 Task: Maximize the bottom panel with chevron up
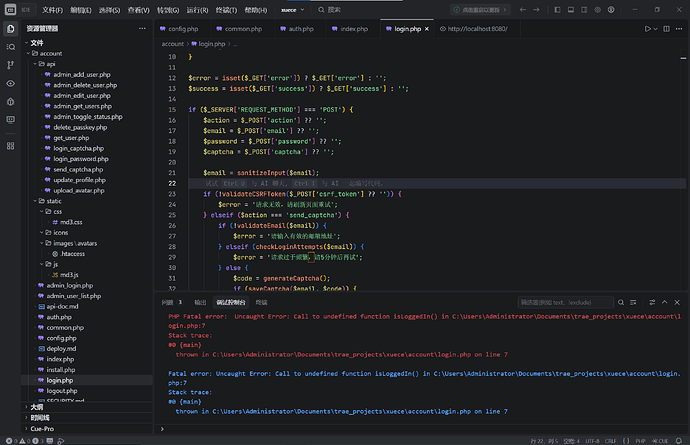[x=664, y=302]
